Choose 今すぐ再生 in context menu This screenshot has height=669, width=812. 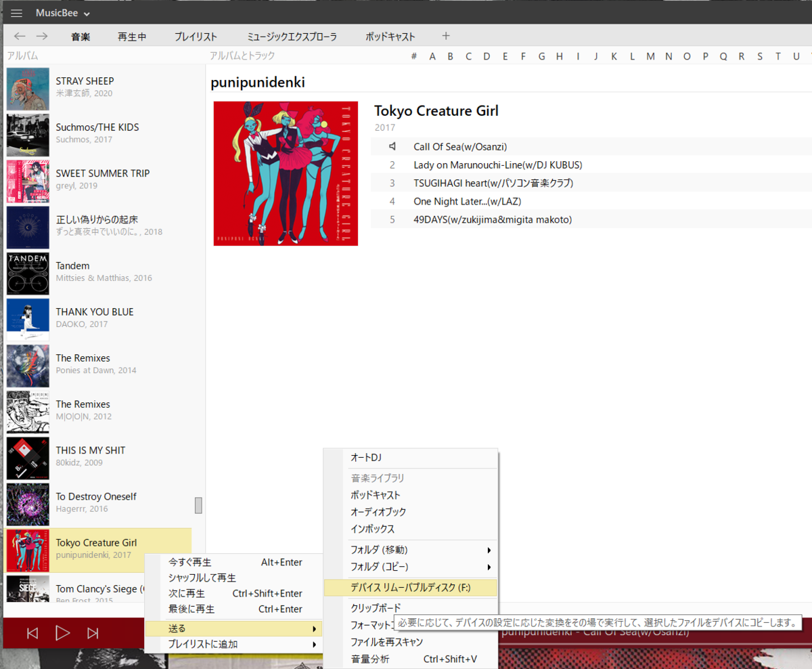[x=233, y=562]
